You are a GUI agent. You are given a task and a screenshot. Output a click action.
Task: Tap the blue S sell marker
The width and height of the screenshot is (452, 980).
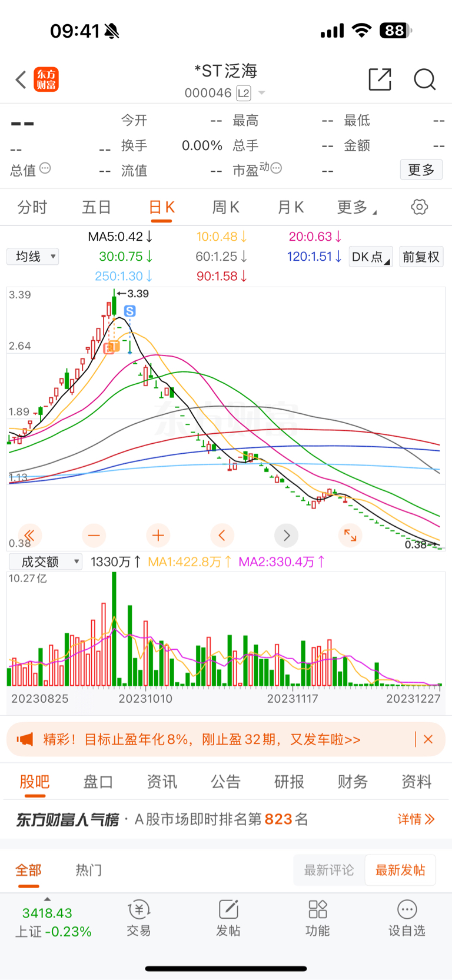click(130, 311)
